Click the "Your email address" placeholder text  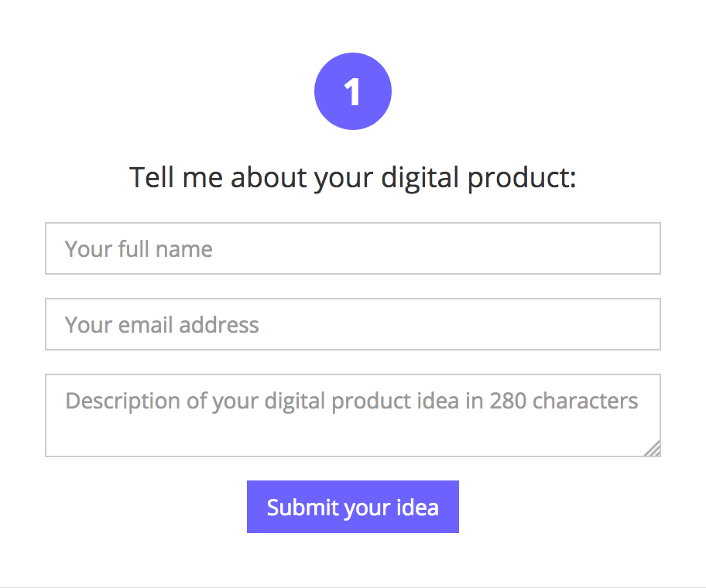(162, 325)
